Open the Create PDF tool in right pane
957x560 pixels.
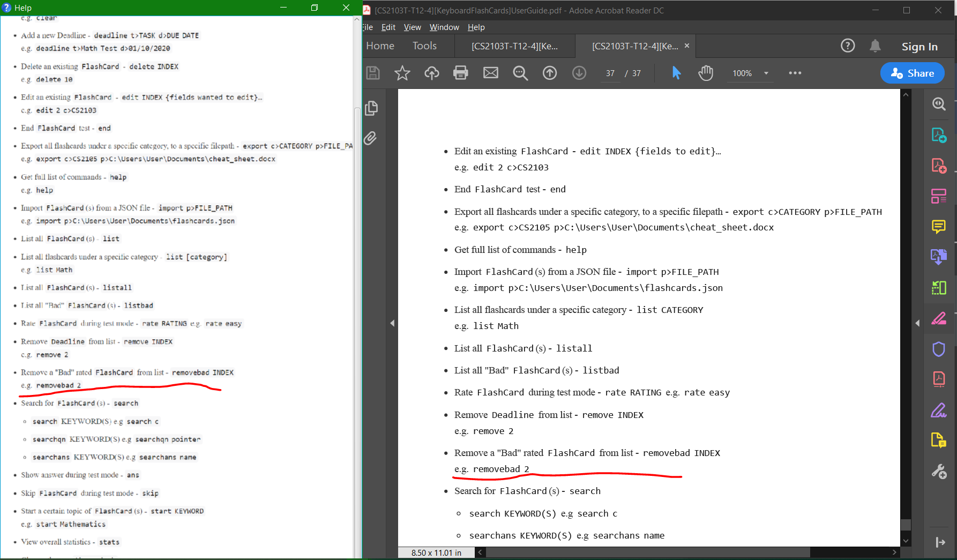pos(939,166)
